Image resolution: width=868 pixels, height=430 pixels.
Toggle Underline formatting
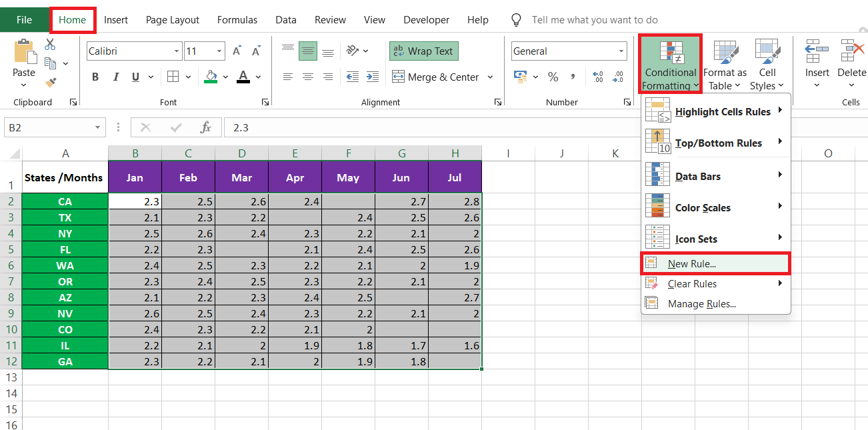click(135, 77)
